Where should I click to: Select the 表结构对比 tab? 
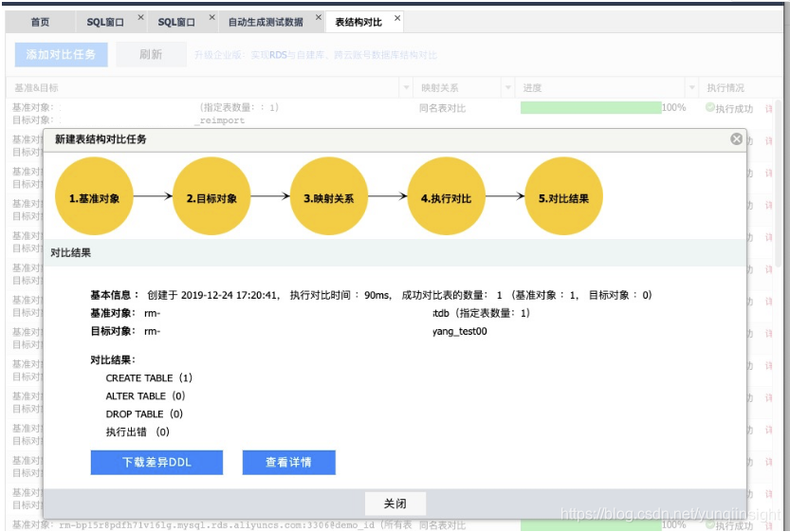coord(358,22)
